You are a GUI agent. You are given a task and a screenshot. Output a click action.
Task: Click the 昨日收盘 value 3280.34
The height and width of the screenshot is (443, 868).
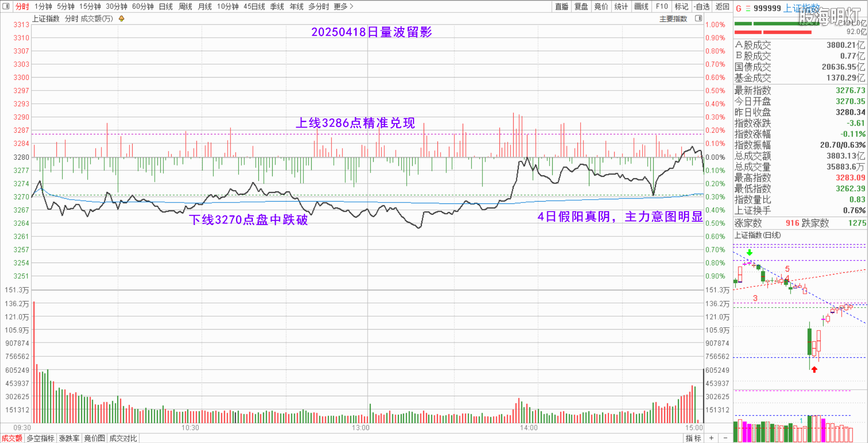(x=850, y=112)
